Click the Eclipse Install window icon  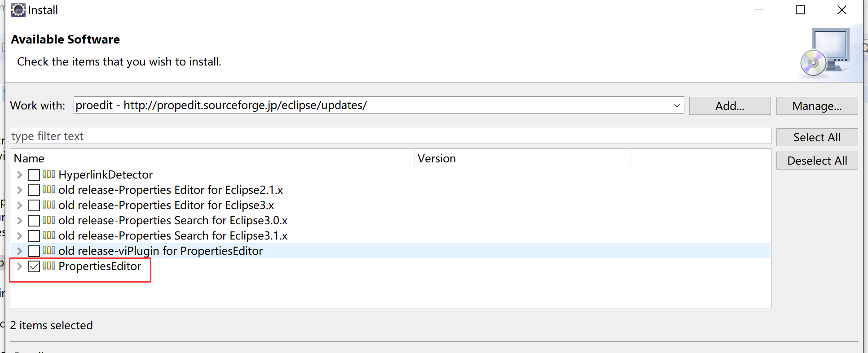point(18,10)
